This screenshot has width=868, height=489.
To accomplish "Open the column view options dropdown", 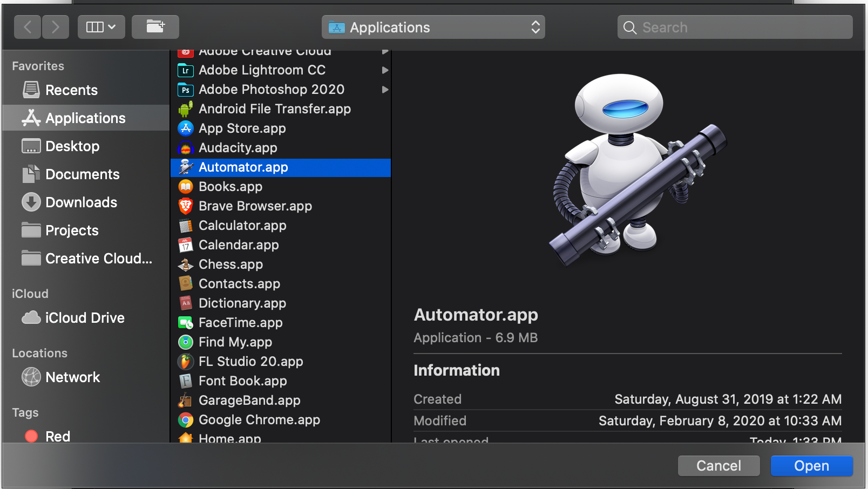I will click(101, 27).
